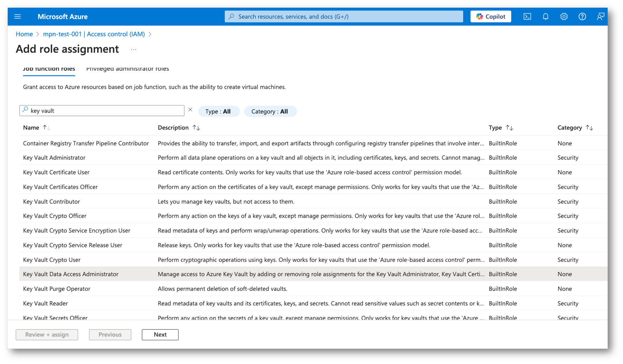This screenshot has height=364, width=623.
Task: Select the Key Vault Crypto User role
Action: pyautogui.click(x=52, y=260)
